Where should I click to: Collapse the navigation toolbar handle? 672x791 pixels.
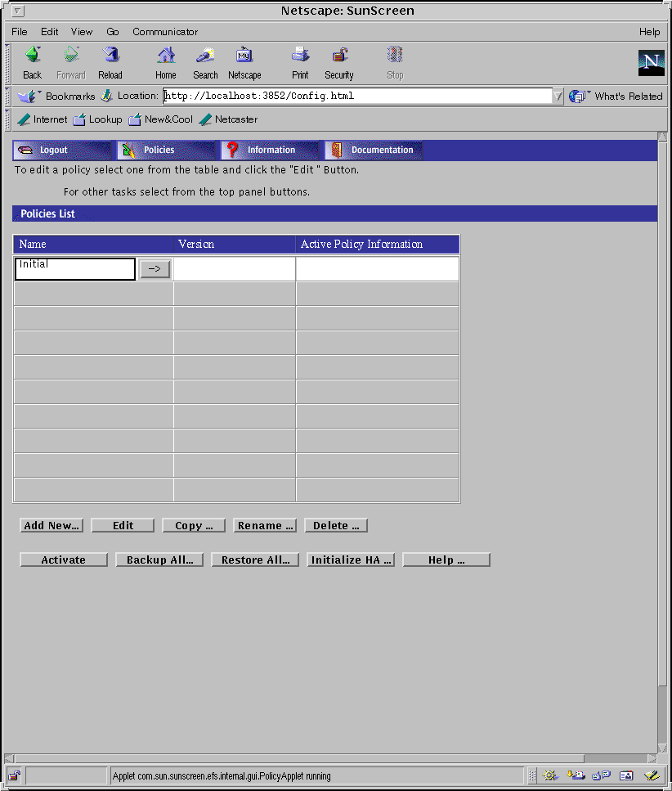click(7, 64)
